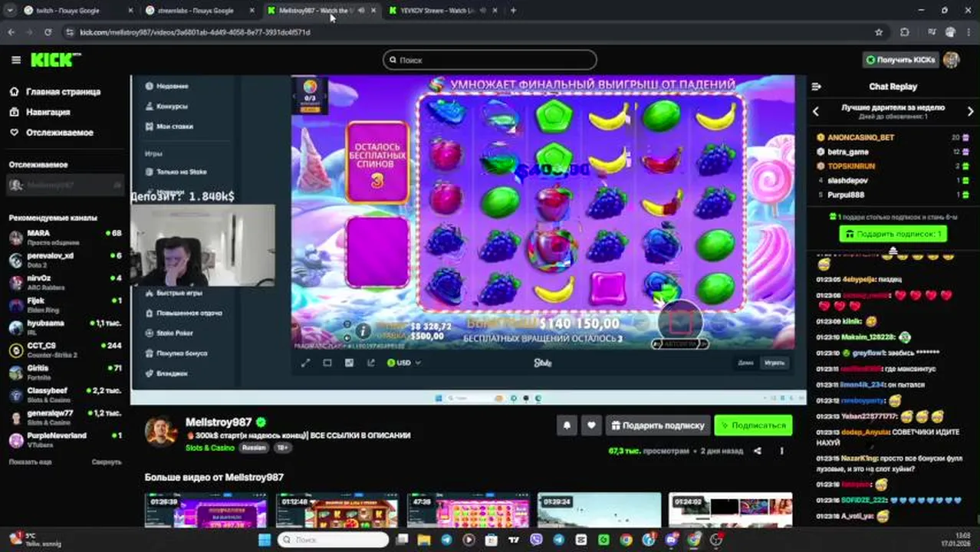Open video thumbnail with 47:39 duration
The height and width of the screenshot is (552, 980).
tap(468, 510)
